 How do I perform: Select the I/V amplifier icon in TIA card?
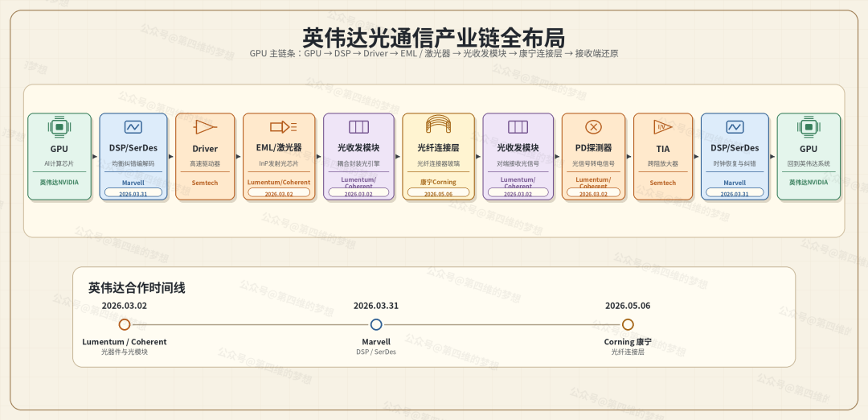[x=662, y=127]
